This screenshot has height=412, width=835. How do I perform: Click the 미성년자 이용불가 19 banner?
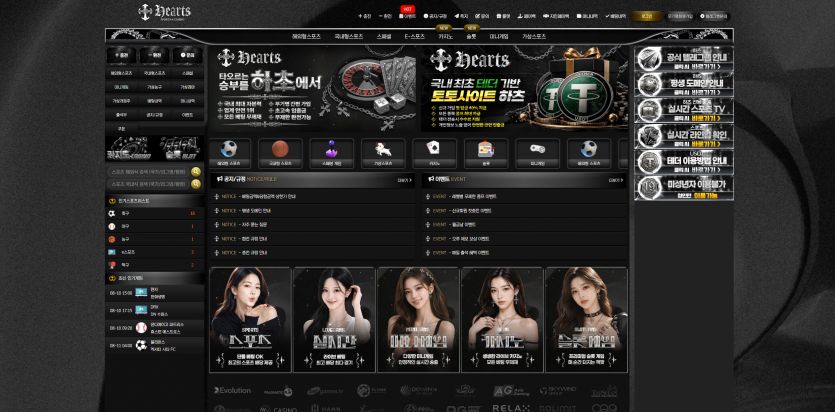(x=684, y=188)
